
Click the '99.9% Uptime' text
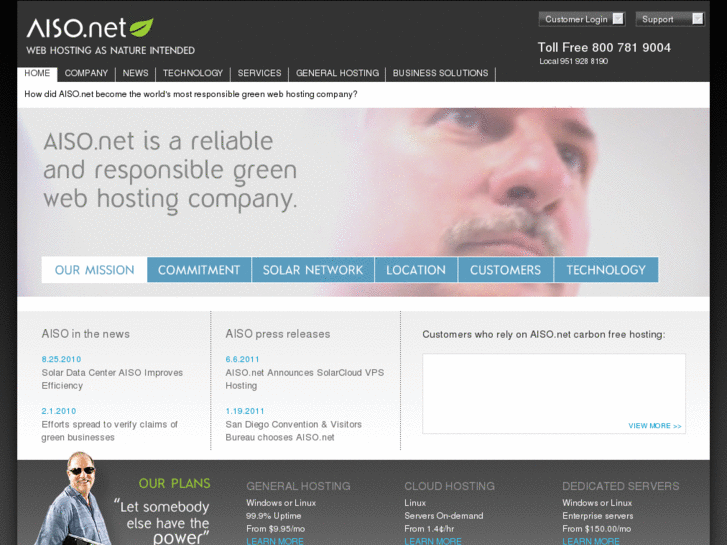coord(274,516)
